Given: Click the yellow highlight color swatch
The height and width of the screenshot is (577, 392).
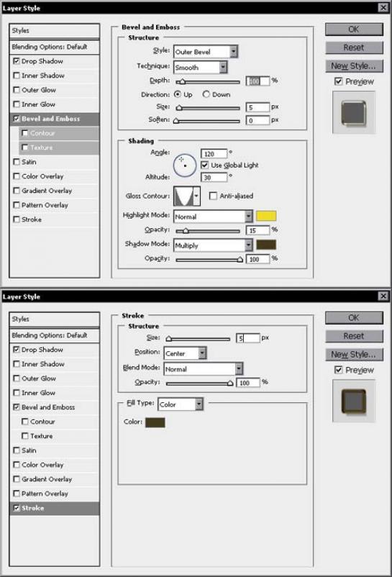Looking at the screenshot, I should pyautogui.click(x=266, y=216).
